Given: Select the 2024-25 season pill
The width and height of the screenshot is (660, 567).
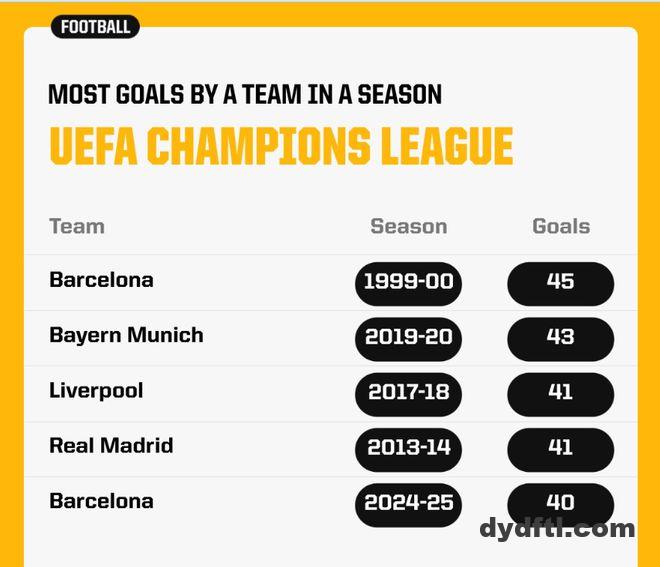Looking at the screenshot, I should [408, 503].
